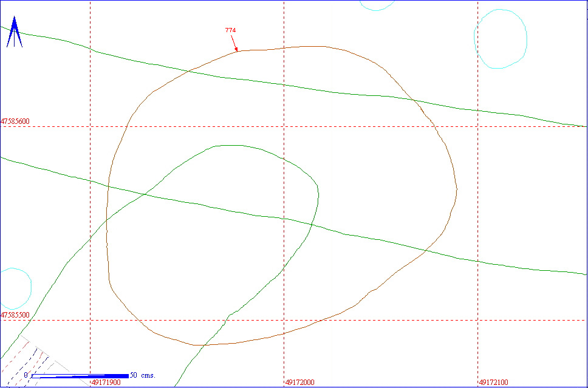This screenshot has height=388, width=588.
Task: Select the brown 774 contour line
Action: tap(282, 196)
